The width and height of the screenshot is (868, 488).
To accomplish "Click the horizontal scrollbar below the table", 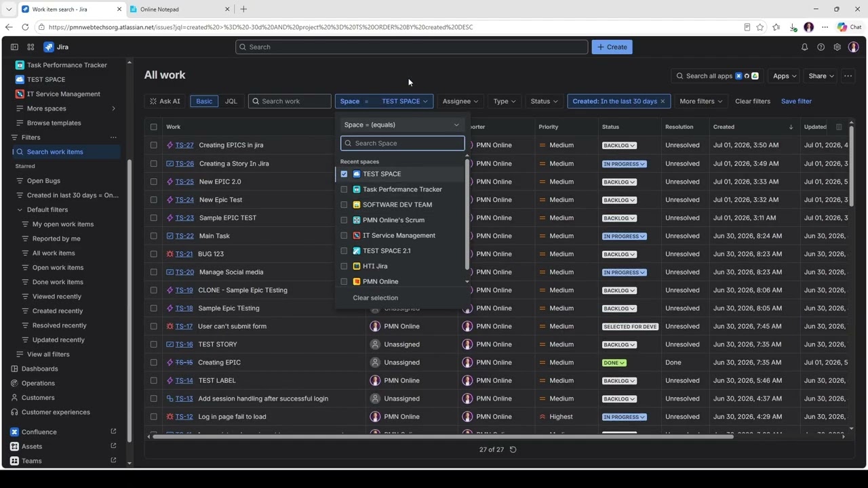I will (x=443, y=436).
